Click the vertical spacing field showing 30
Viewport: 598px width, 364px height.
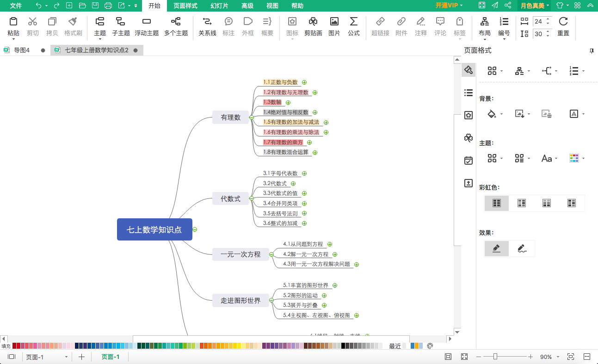coord(538,34)
